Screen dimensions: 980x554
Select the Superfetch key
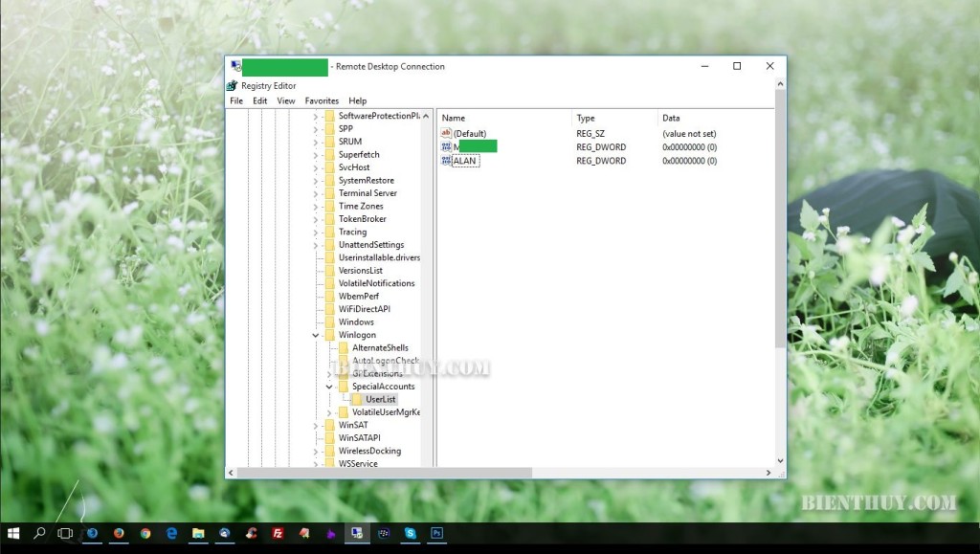(359, 154)
